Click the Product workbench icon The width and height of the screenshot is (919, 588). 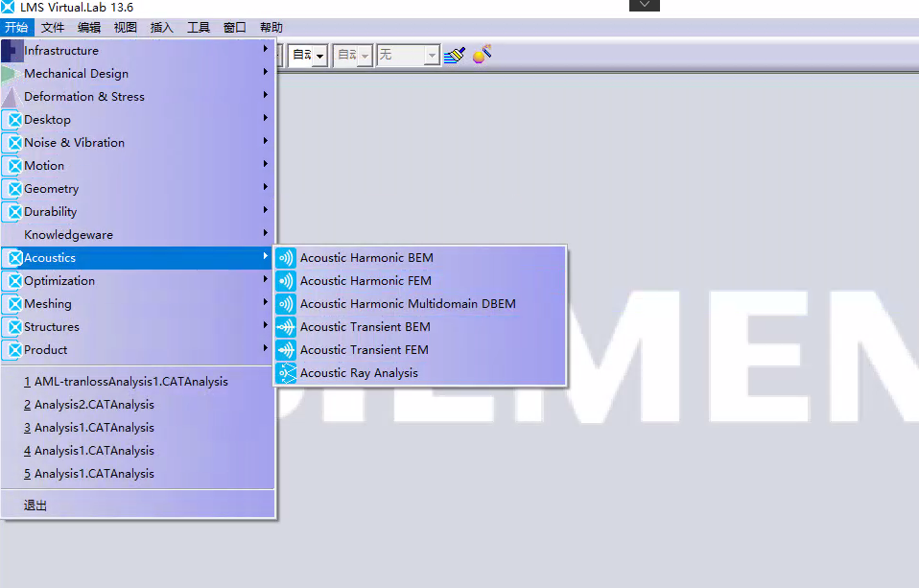tap(12, 350)
